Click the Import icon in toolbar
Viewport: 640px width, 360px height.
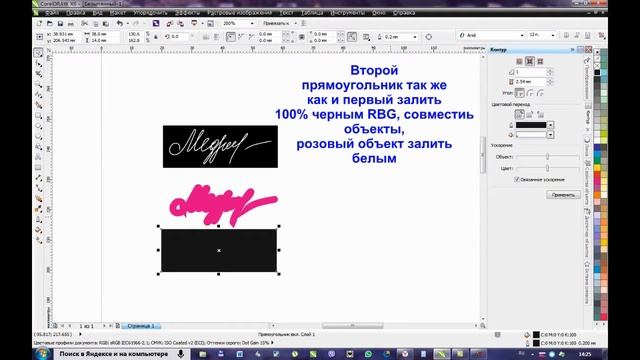point(169,24)
